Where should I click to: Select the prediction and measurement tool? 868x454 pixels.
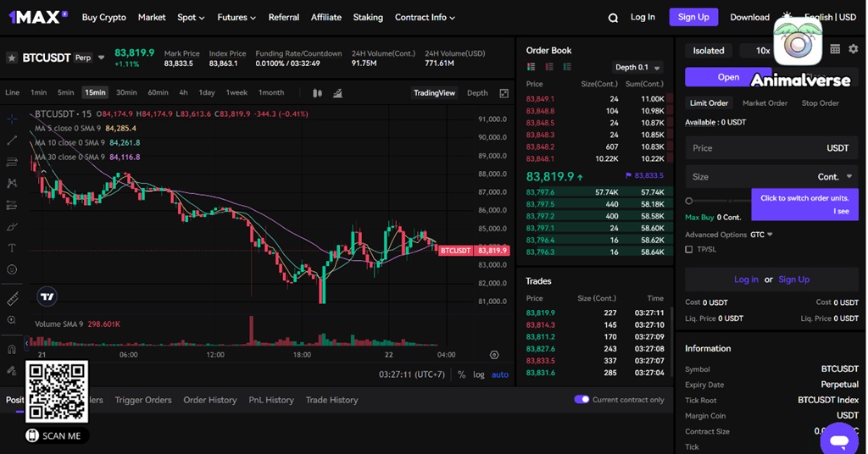(x=12, y=205)
